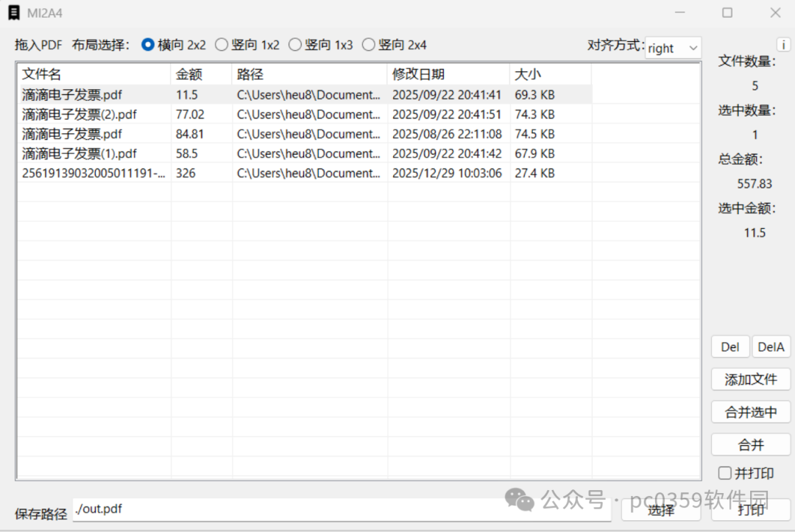This screenshot has height=532, width=795.
Task: Click the MI2A4 app icon in title bar
Action: click(x=14, y=13)
